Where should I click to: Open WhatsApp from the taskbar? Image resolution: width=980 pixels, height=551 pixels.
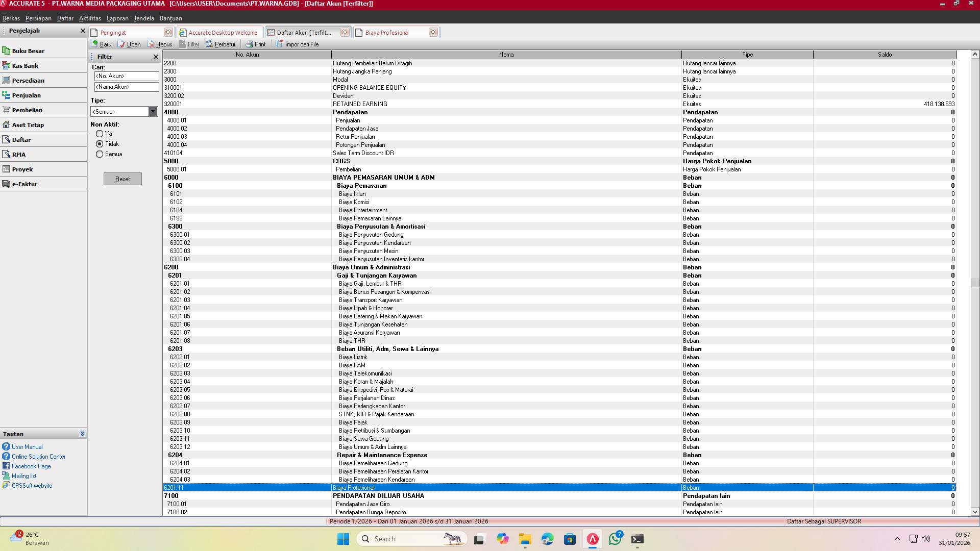point(615,539)
